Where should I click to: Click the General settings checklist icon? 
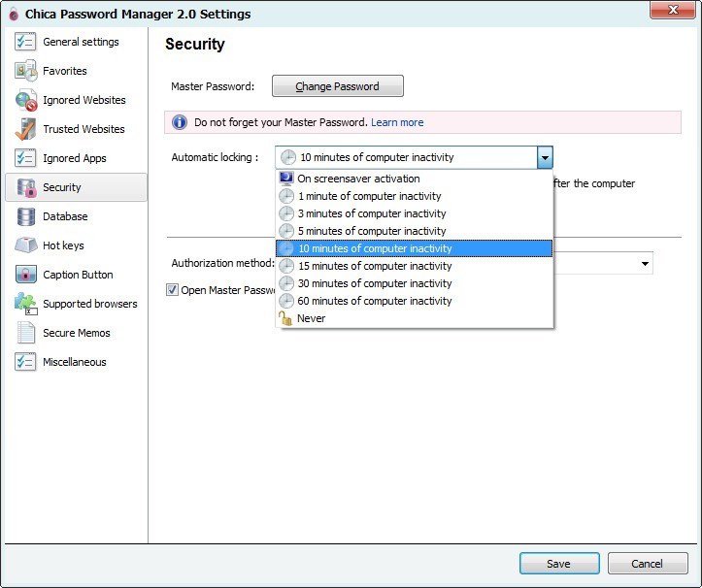click(25, 42)
